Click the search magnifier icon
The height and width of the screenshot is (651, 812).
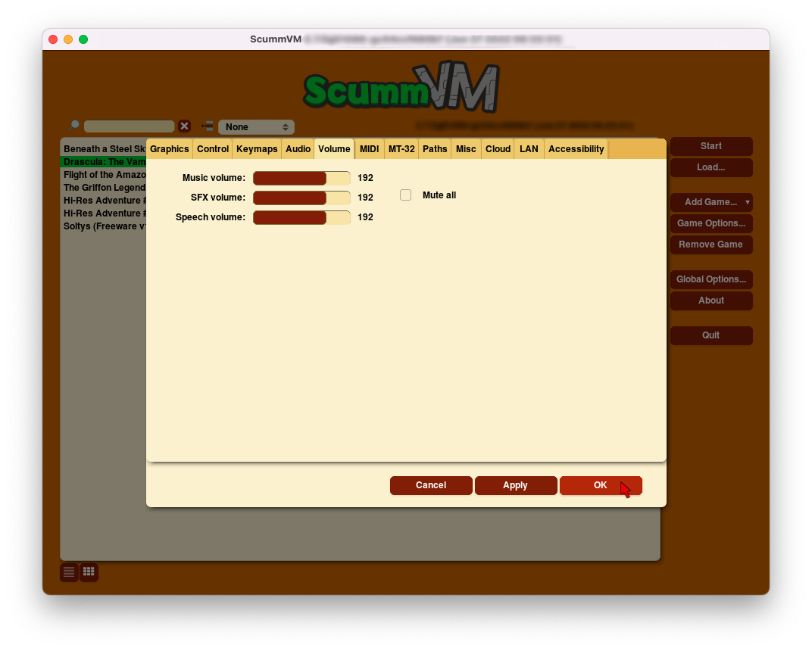pyautogui.click(x=73, y=126)
